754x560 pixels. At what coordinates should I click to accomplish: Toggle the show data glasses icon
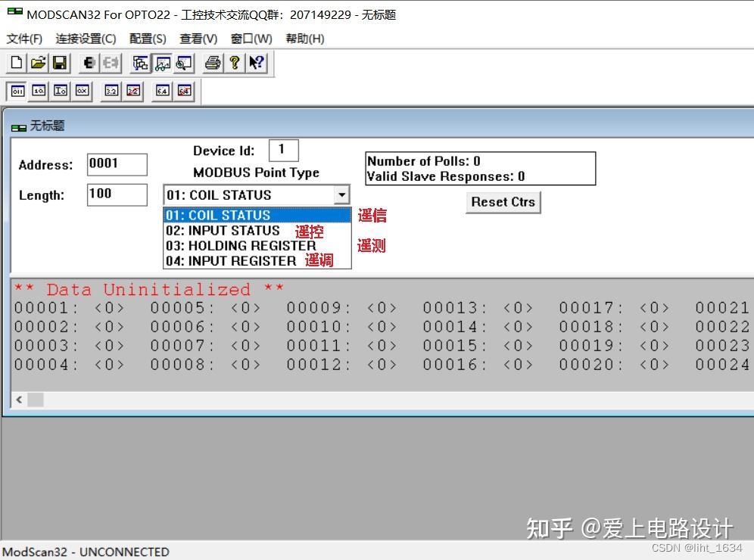[163, 63]
